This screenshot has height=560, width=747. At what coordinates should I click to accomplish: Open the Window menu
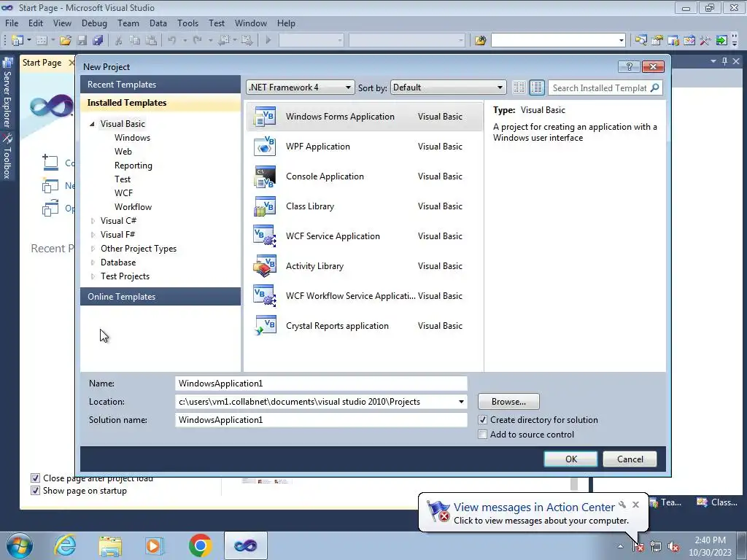pyautogui.click(x=251, y=23)
